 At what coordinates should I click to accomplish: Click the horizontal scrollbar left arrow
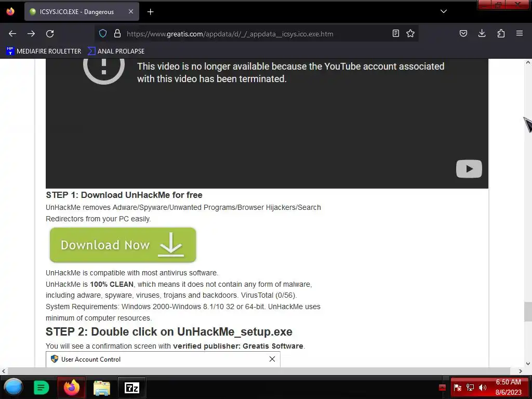[x=4, y=371]
